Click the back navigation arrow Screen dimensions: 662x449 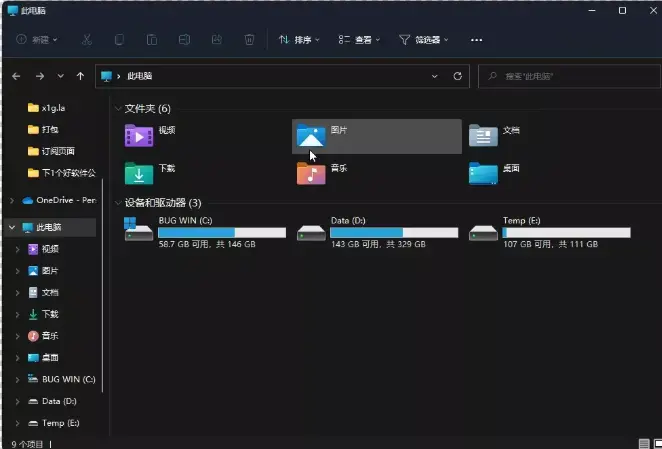pos(16,76)
